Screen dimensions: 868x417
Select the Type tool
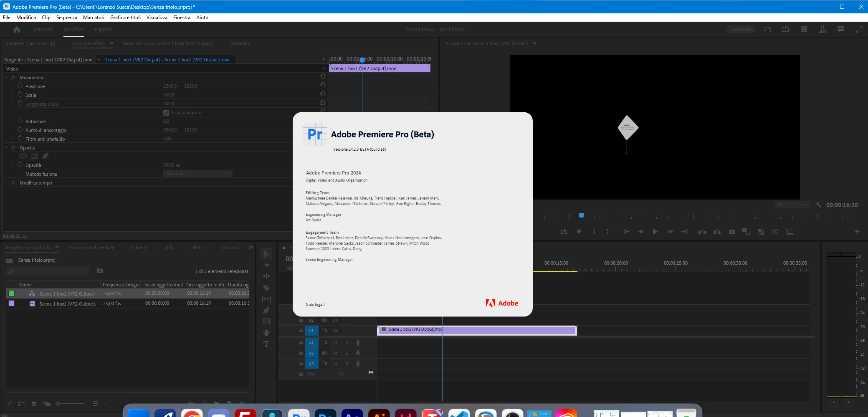click(266, 344)
